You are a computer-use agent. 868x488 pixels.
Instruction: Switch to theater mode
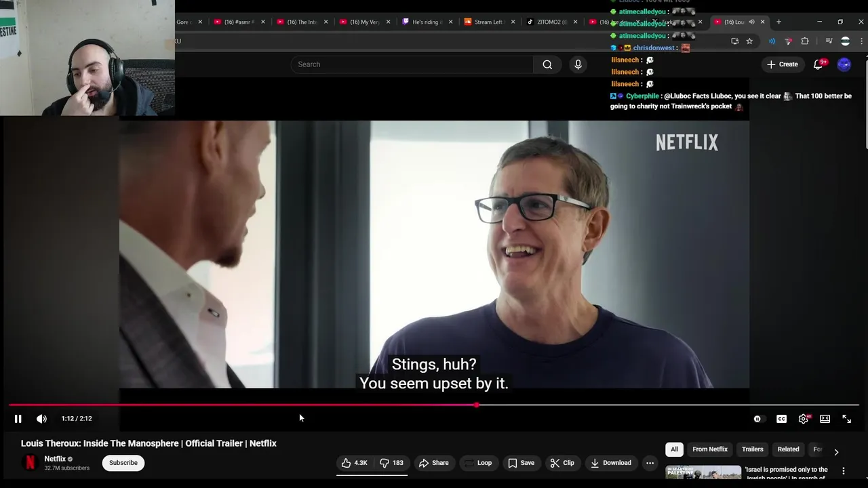click(x=825, y=419)
